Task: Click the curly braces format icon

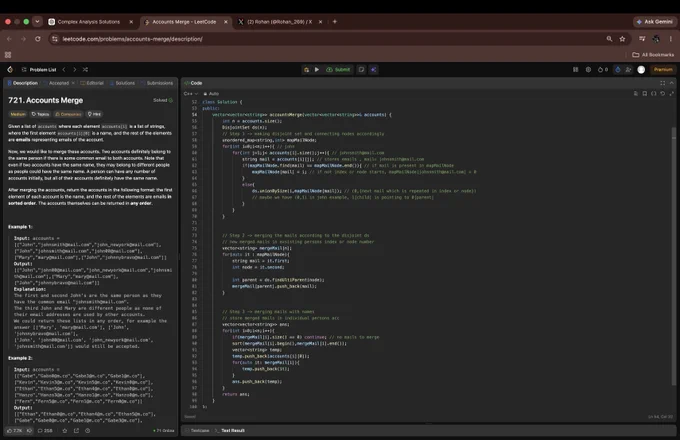Action: click(x=654, y=94)
